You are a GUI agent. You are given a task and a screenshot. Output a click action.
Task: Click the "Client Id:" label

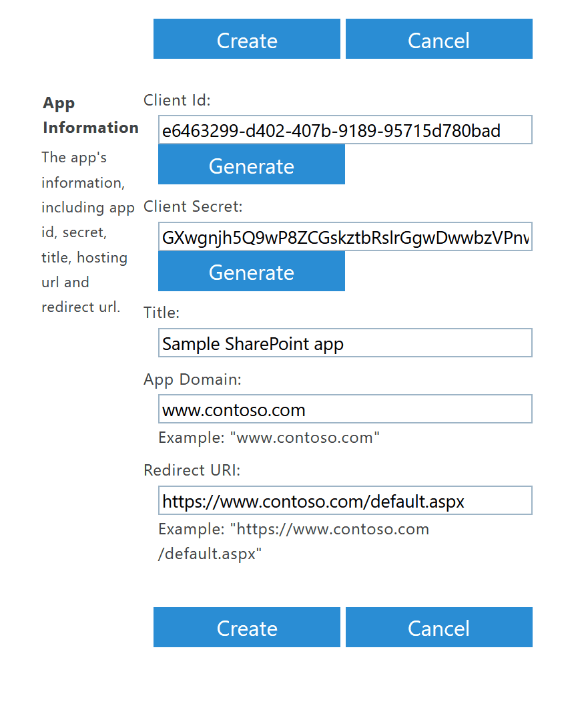point(177,100)
